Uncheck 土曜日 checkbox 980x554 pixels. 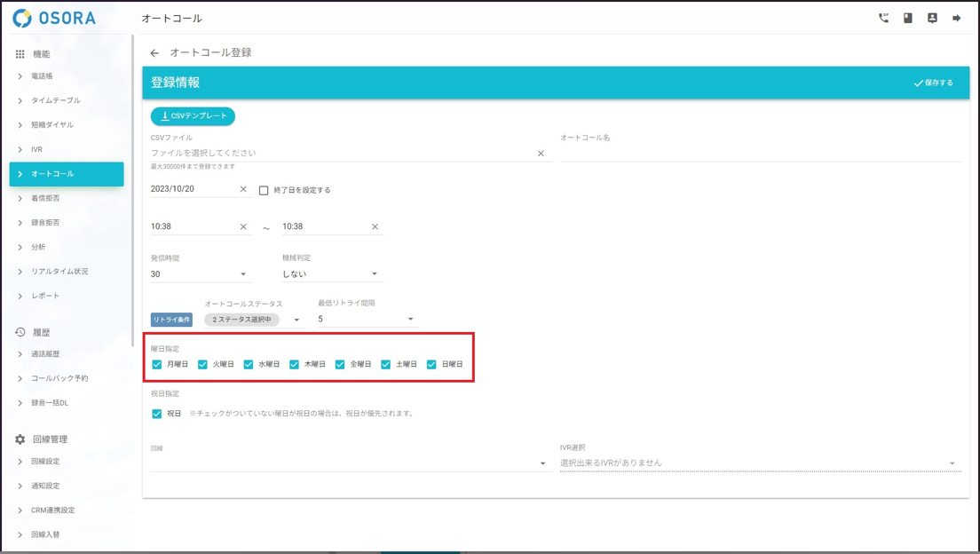pos(385,365)
